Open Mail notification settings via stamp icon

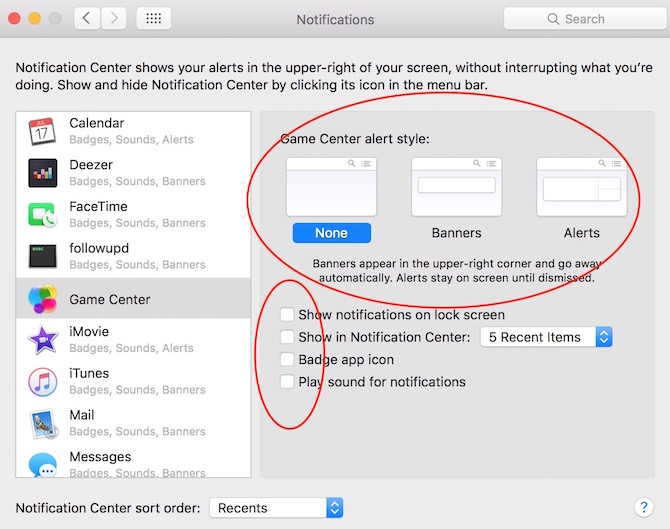click(x=42, y=423)
